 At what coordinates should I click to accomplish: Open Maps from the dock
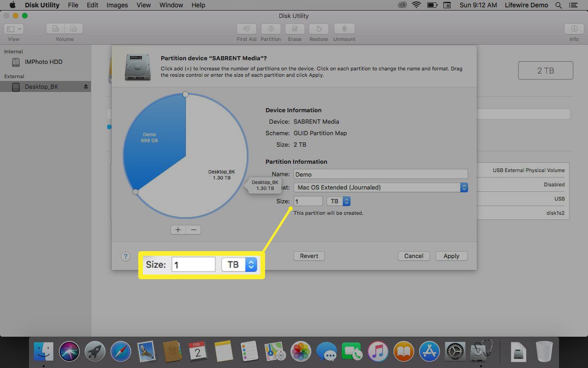coord(275,352)
